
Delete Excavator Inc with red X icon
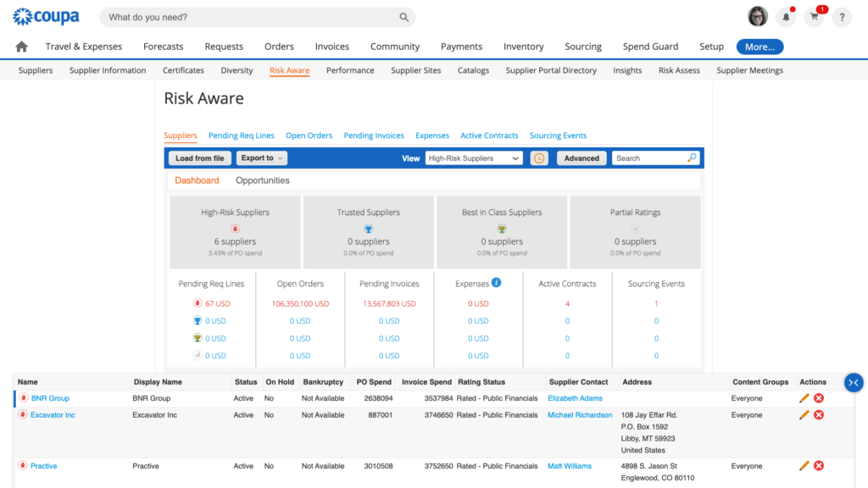(819, 415)
